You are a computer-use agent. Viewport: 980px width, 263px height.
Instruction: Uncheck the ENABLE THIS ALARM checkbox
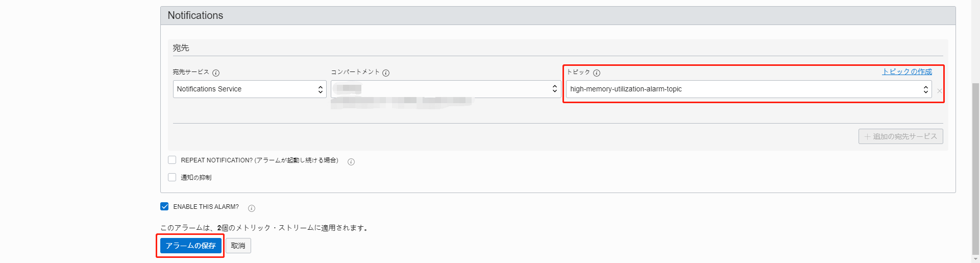164,207
